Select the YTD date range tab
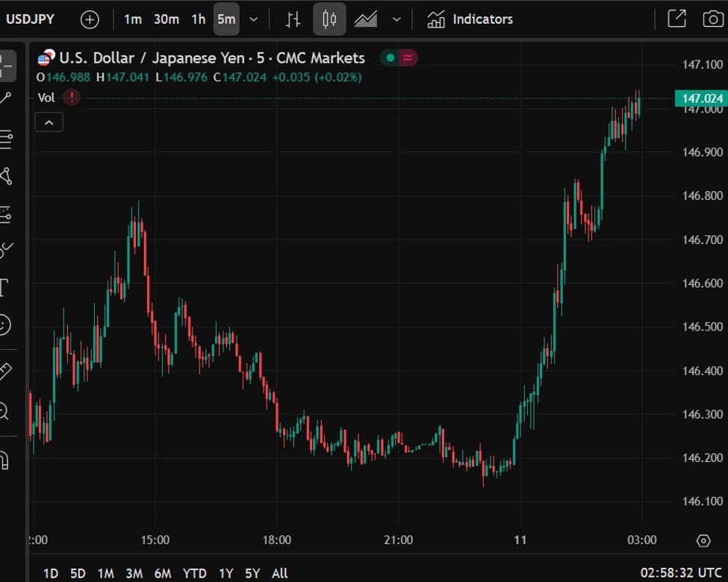728x582 pixels. click(195, 573)
